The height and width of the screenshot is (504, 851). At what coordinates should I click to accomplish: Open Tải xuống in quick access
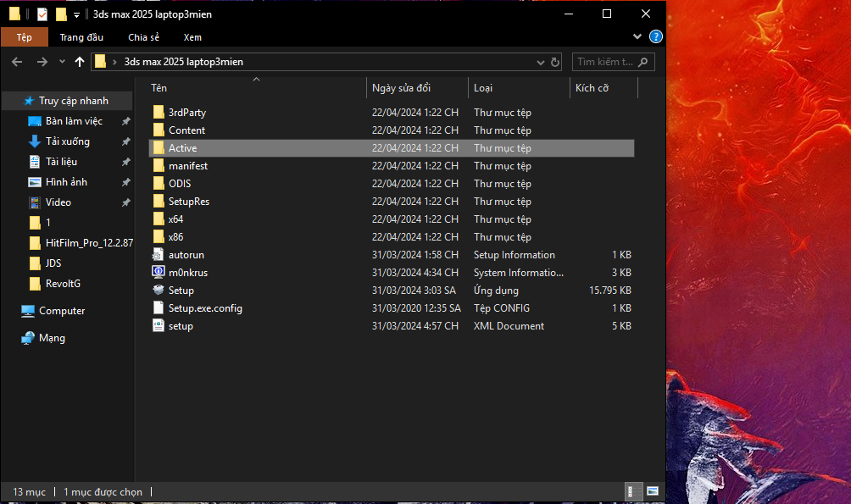pyautogui.click(x=67, y=141)
